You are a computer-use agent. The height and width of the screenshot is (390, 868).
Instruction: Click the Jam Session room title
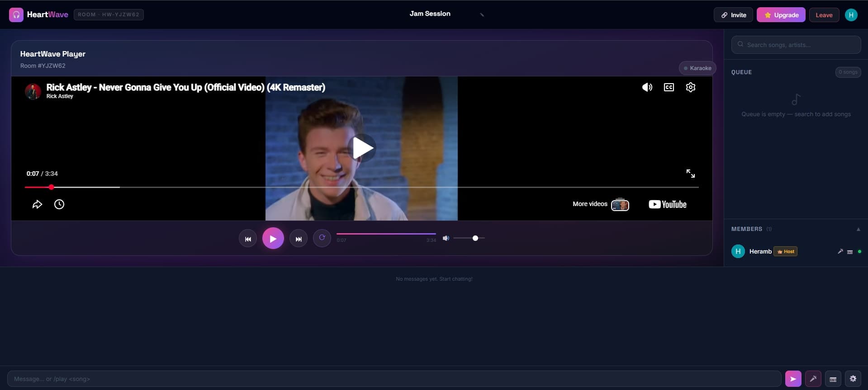430,14
